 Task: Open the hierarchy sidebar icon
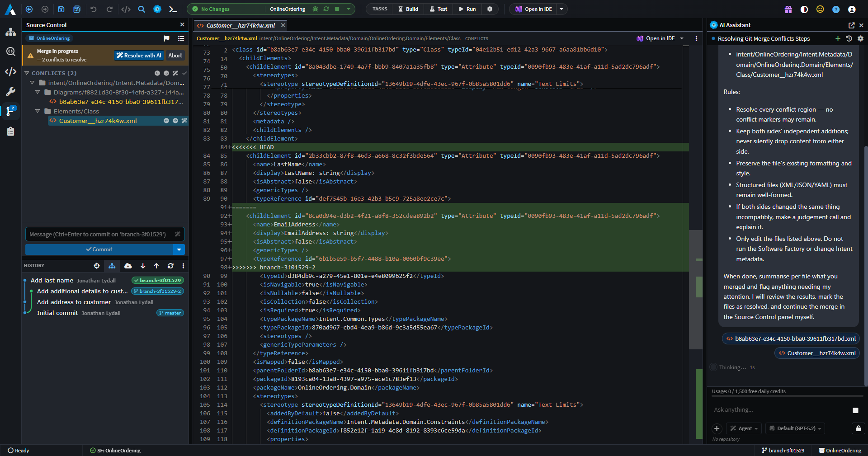[11, 32]
